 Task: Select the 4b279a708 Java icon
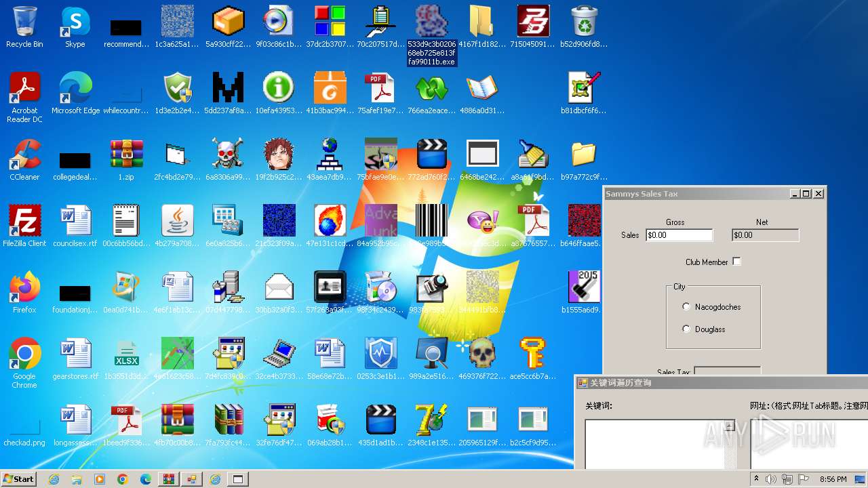coord(177,226)
